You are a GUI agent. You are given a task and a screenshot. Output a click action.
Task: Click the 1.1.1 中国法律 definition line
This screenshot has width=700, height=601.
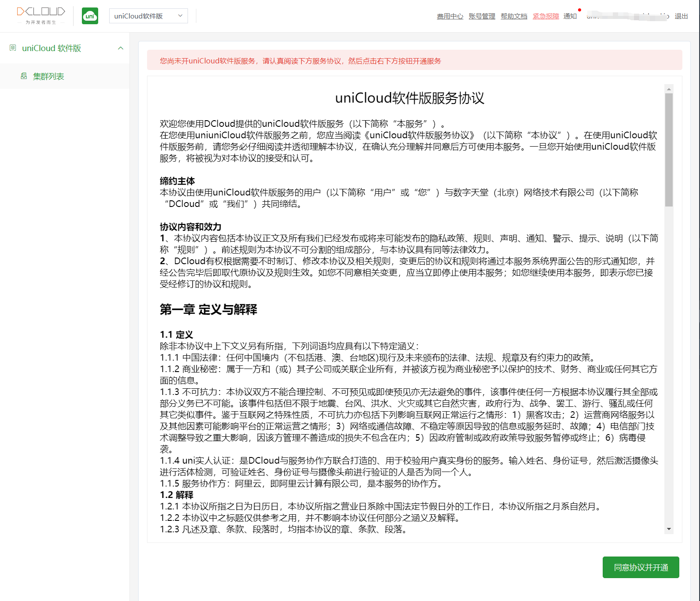coord(379,358)
